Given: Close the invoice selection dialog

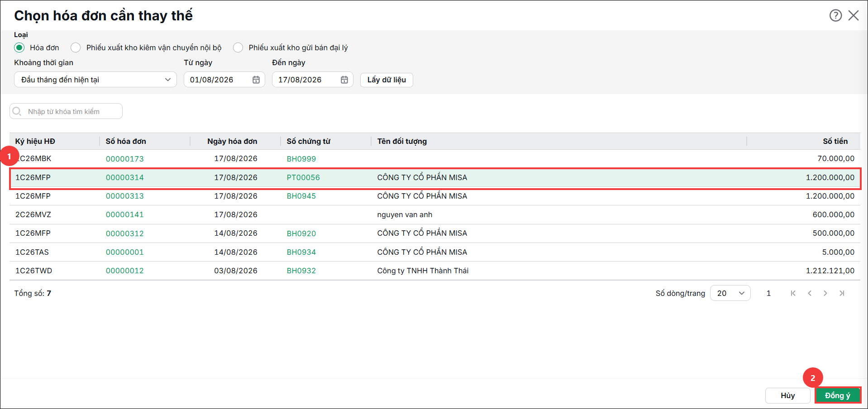Looking at the screenshot, I should tap(854, 15).
